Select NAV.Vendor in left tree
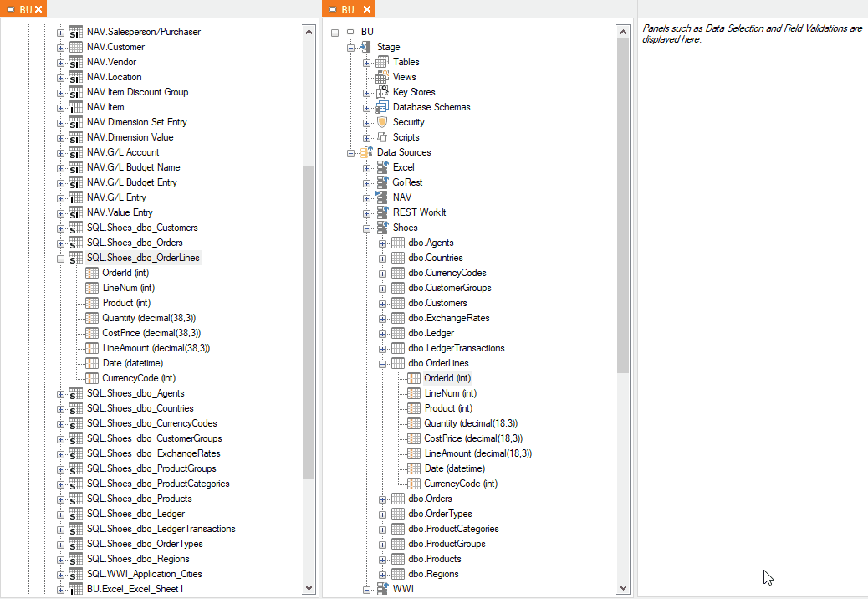 pos(111,62)
